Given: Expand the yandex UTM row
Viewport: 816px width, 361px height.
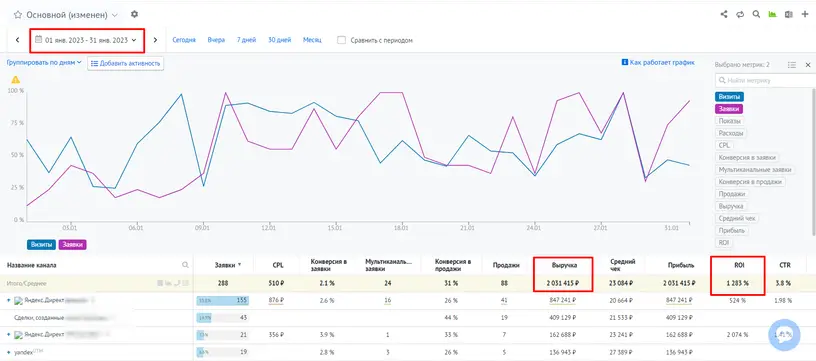Looking at the screenshot, I should pyautogui.click(x=9, y=352).
